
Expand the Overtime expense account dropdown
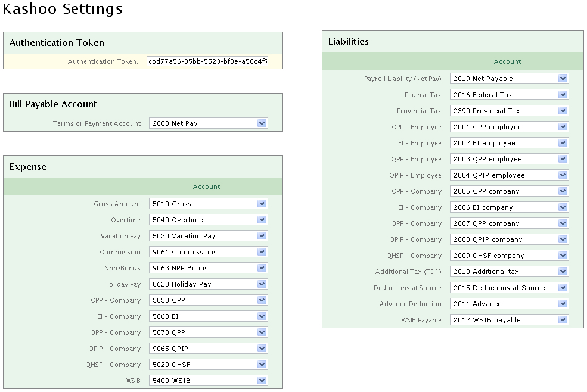point(208,220)
